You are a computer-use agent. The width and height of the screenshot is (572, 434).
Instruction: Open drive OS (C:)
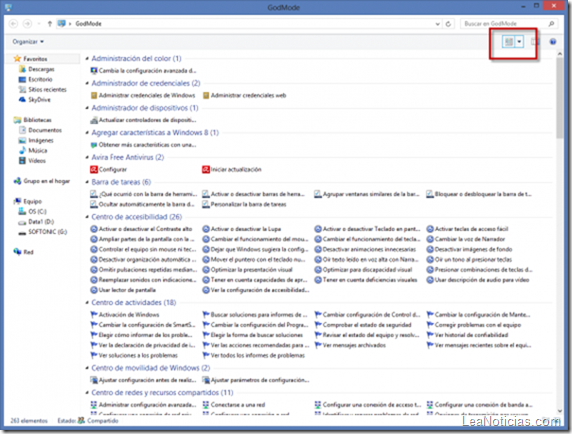32,212
